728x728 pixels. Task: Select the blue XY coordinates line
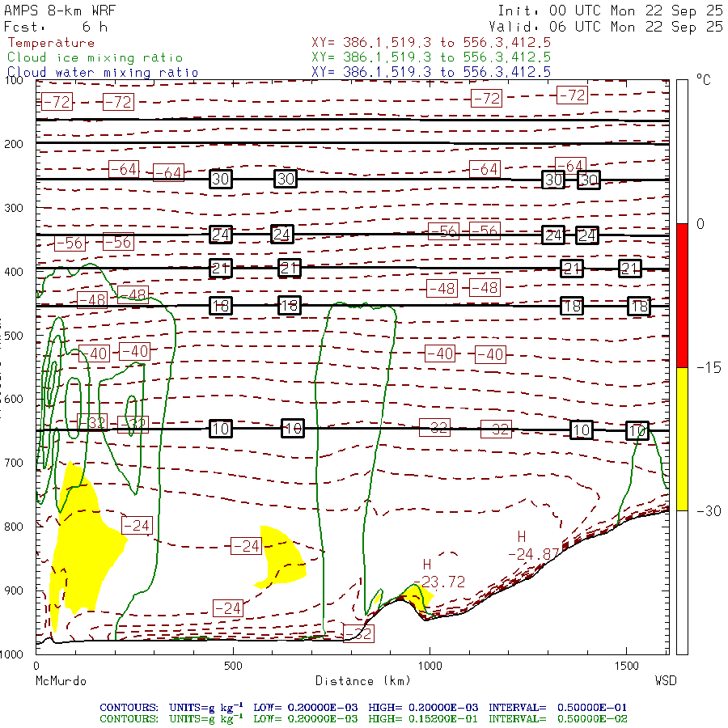pyautogui.click(x=431, y=72)
